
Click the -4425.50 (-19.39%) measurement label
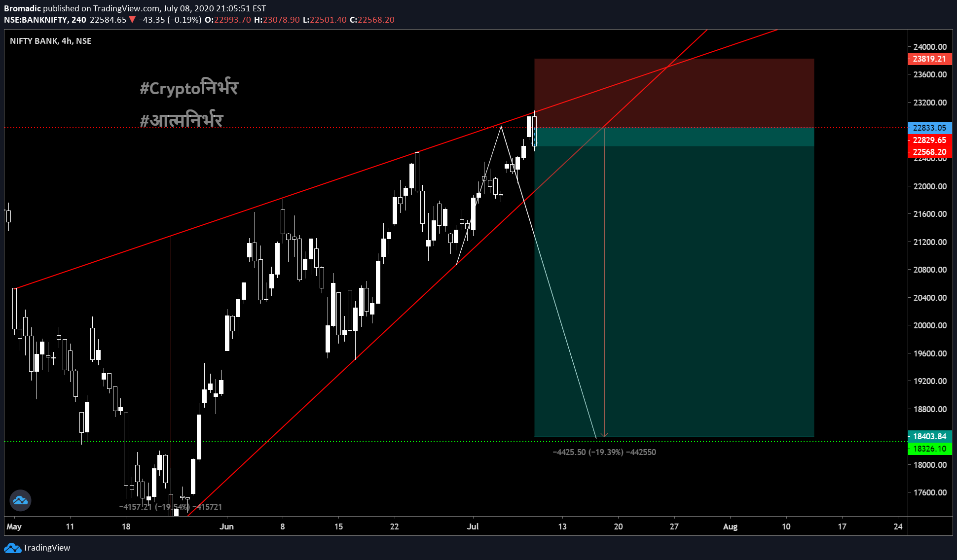[604, 452]
